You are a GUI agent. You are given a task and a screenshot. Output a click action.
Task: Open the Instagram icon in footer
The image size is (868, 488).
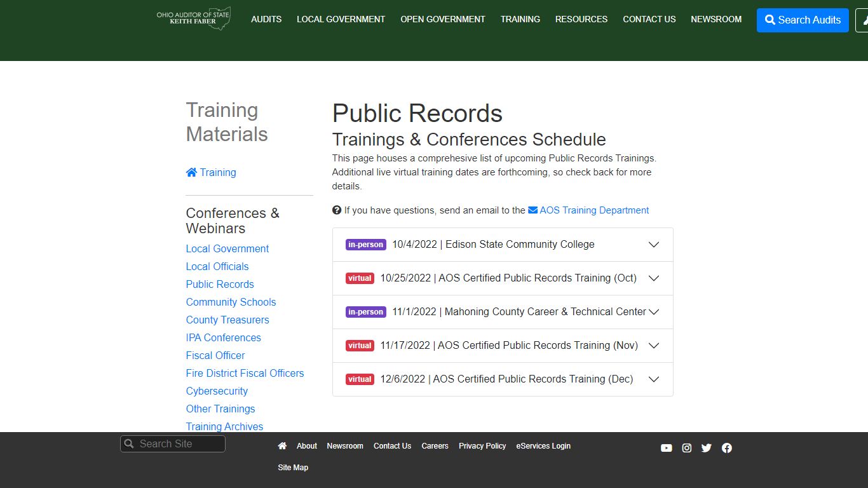687,448
